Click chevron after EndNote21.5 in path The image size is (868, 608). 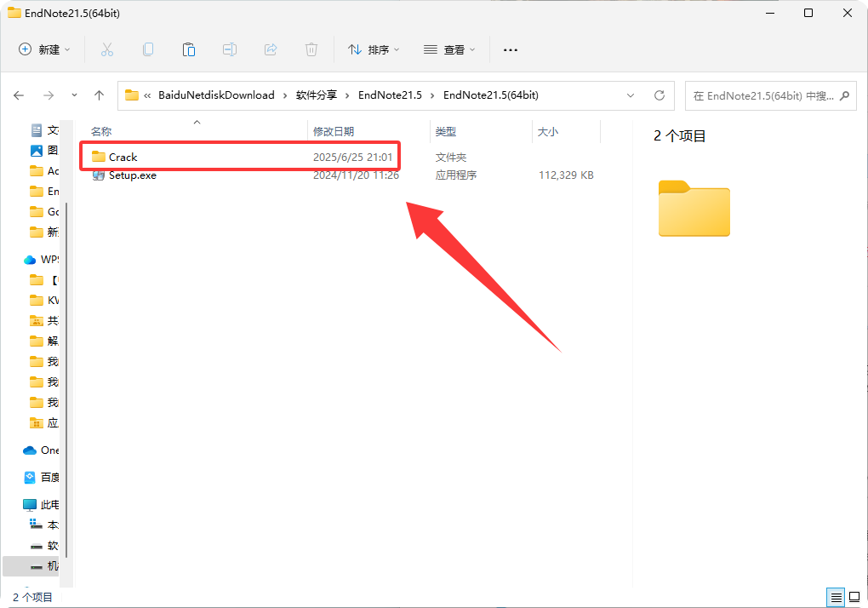click(x=432, y=95)
